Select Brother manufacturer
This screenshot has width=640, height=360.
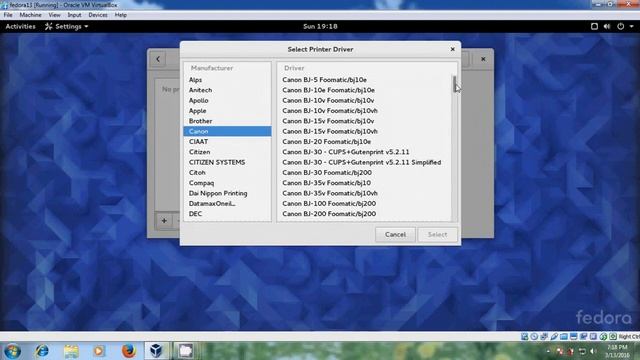coord(227,121)
